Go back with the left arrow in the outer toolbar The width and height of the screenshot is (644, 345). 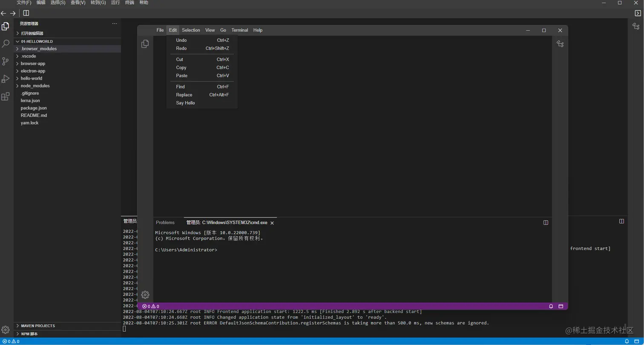pos(4,13)
